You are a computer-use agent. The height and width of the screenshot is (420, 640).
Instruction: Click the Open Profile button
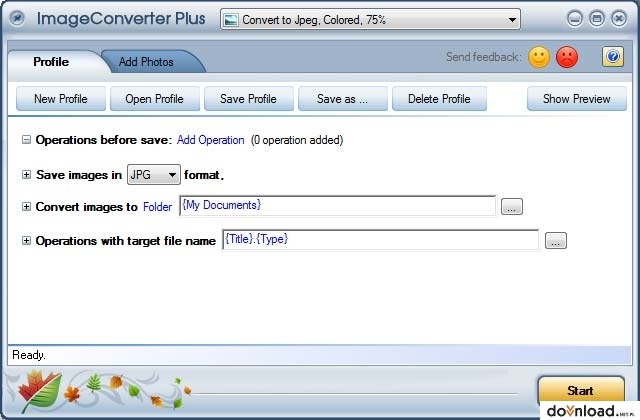[x=155, y=99]
